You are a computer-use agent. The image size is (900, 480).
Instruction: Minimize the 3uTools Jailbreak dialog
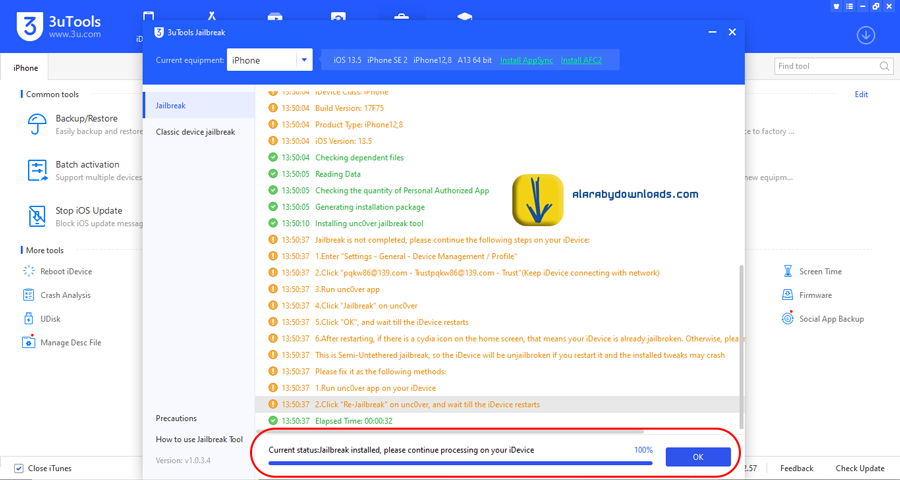pos(712,33)
